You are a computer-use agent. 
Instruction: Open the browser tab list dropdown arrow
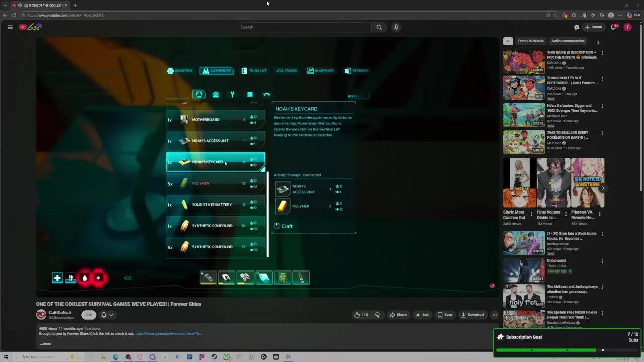tap(5, 5)
